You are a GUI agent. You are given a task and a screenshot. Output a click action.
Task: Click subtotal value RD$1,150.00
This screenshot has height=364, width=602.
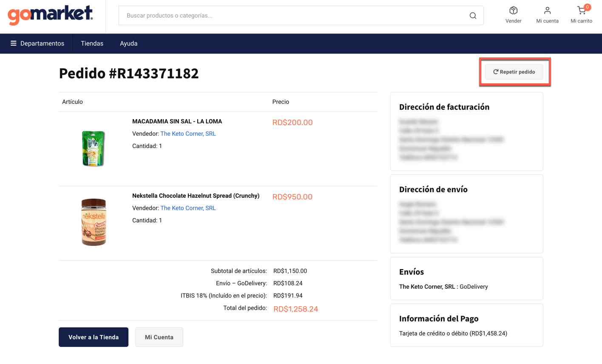point(290,271)
